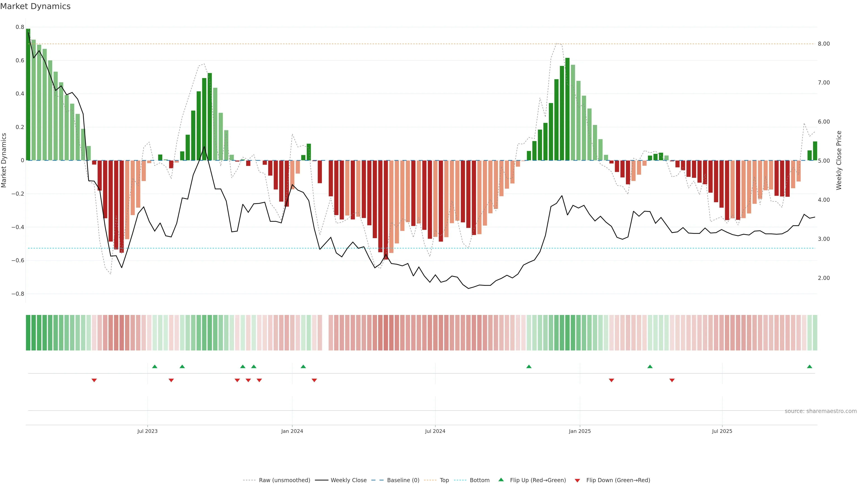Click the Flip Up green triangle legend icon
Image resolution: width=868 pixels, height=488 pixels.
(501, 480)
